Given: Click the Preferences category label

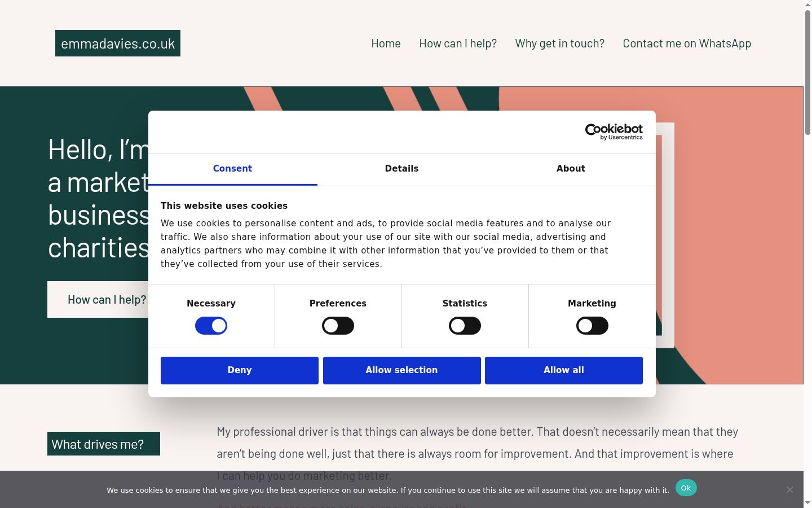Looking at the screenshot, I should point(338,304).
